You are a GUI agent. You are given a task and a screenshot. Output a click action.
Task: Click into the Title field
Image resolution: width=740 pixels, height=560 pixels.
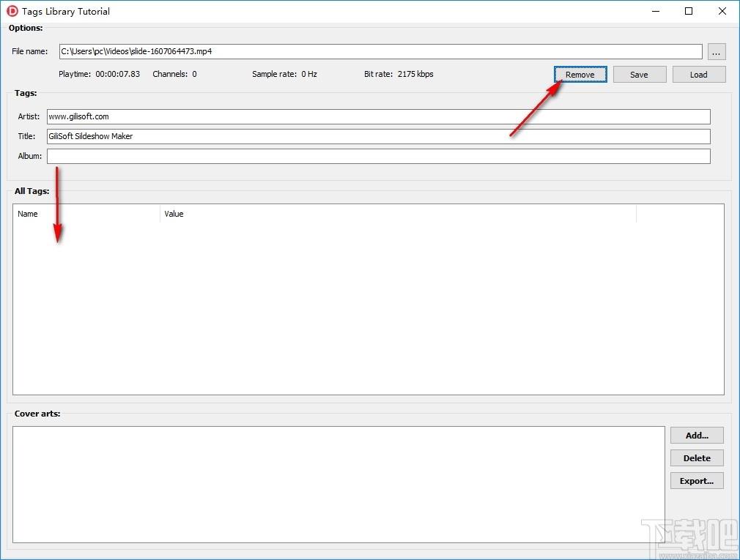379,136
